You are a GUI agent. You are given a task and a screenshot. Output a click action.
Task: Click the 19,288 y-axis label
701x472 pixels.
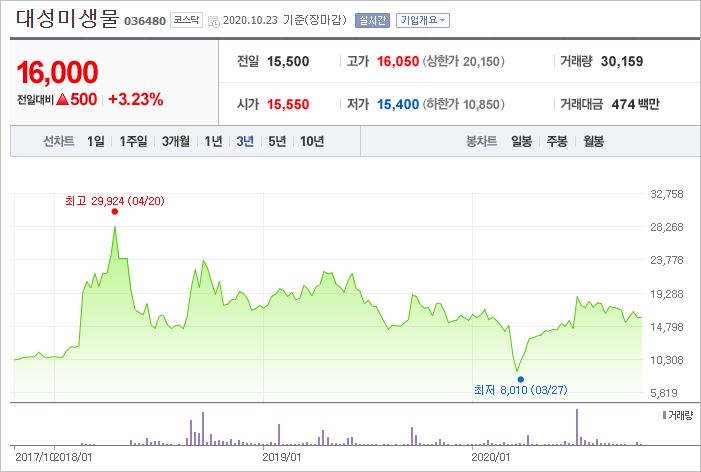click(667, 294)
